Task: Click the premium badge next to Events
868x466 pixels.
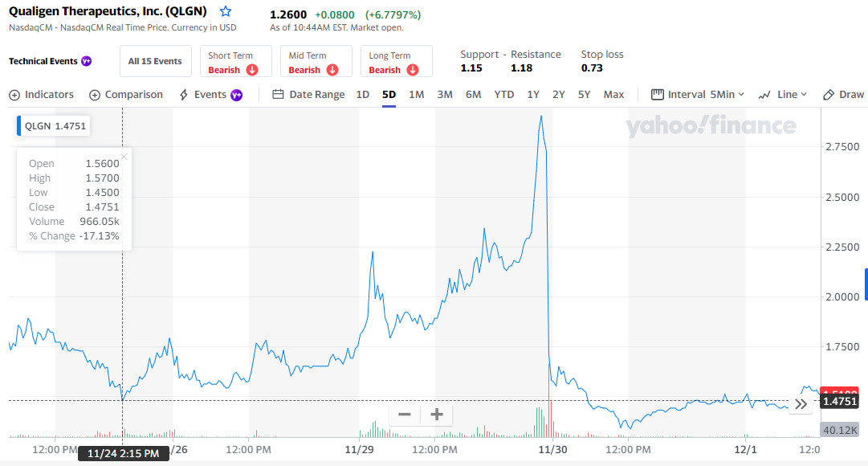Action: tap(236, 95)
